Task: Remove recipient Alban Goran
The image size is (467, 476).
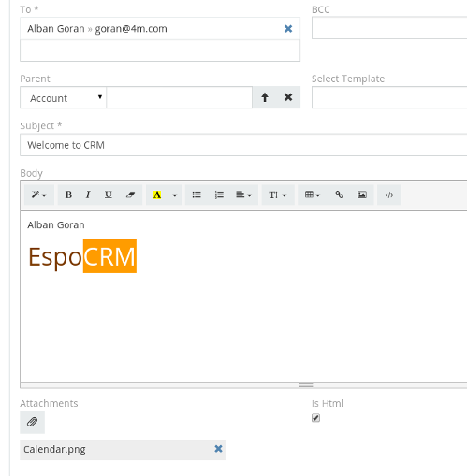Action: click(288, 29)
